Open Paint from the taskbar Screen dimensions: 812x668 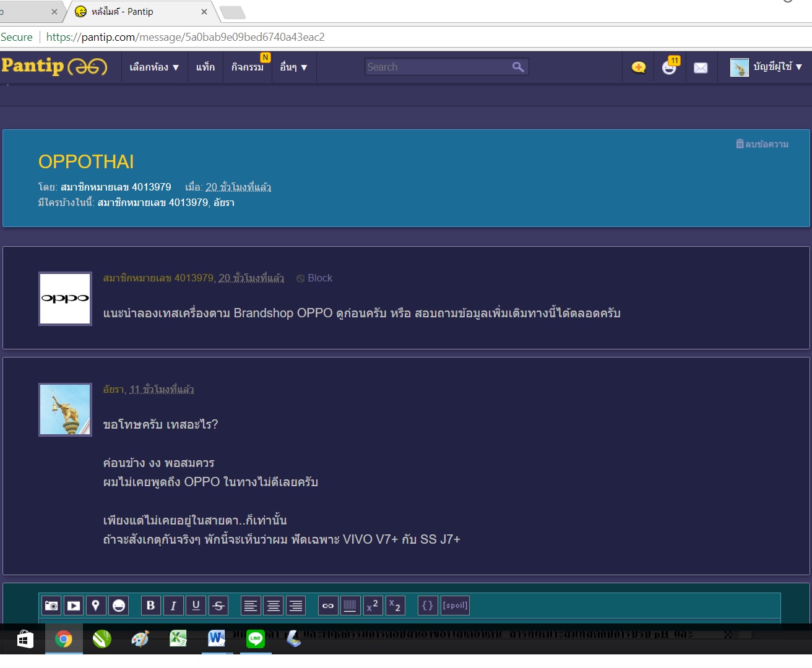(140, 639)
